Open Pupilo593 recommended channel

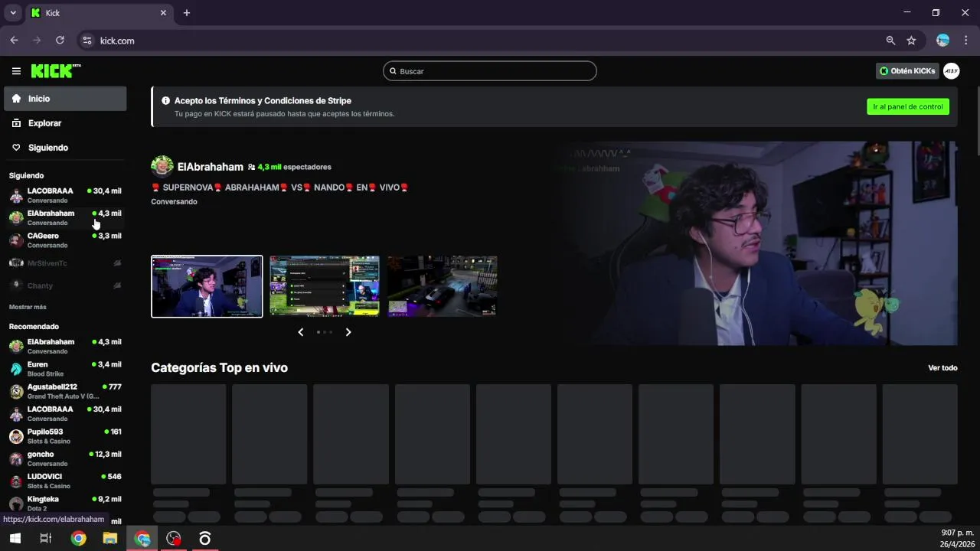(x=65, y=436)
